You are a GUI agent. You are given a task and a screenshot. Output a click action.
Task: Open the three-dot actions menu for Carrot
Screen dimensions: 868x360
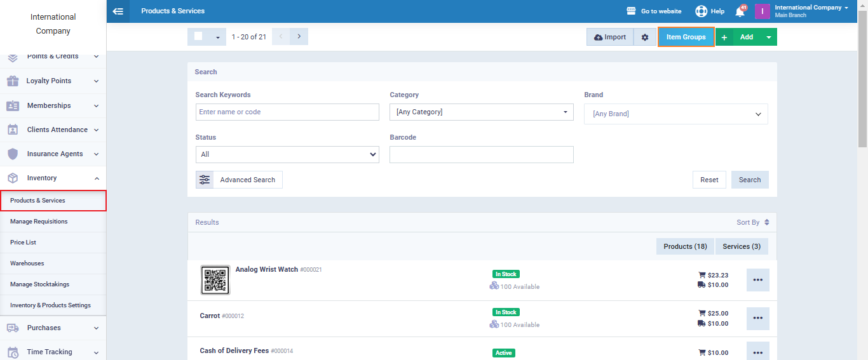pos(757,318)
